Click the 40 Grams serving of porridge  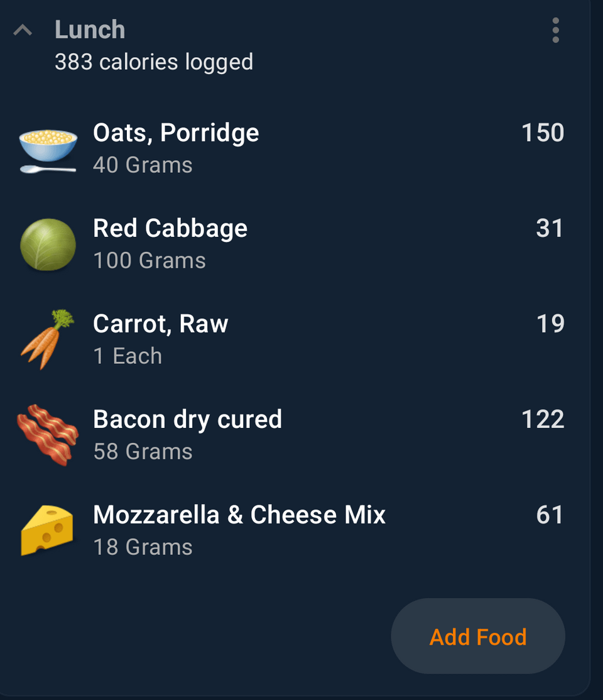pos(143,165)
